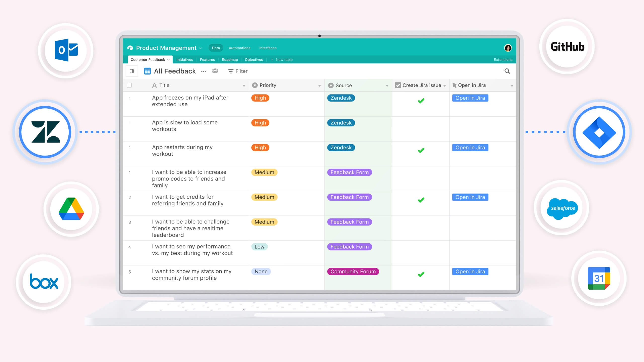This screenshot has width=644, height=362.
Task: Click the Salesforce integration icon
Action: [562, 208]
